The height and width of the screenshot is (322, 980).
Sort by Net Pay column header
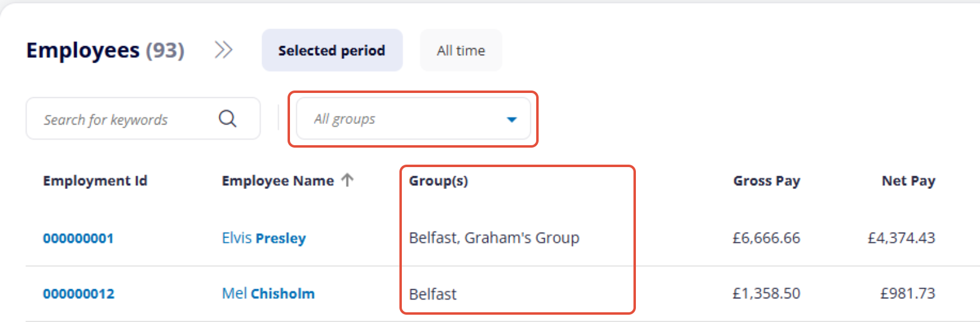tap(908, 181)
